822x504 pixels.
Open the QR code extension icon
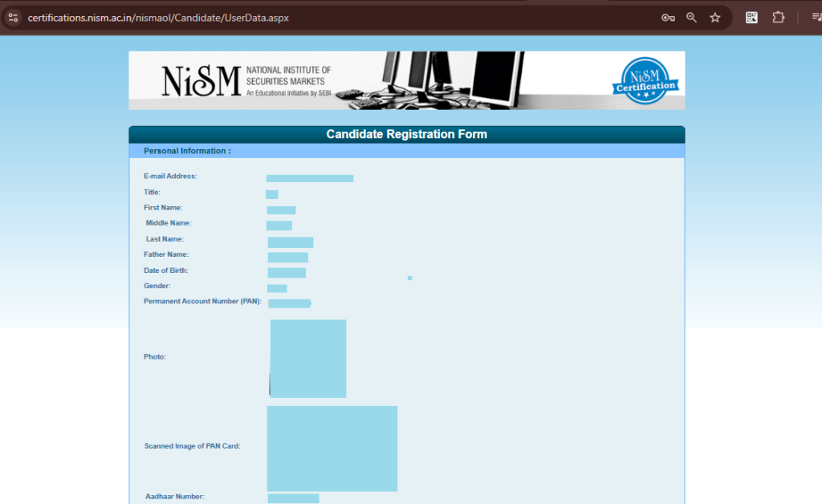[x=751, y=18]
